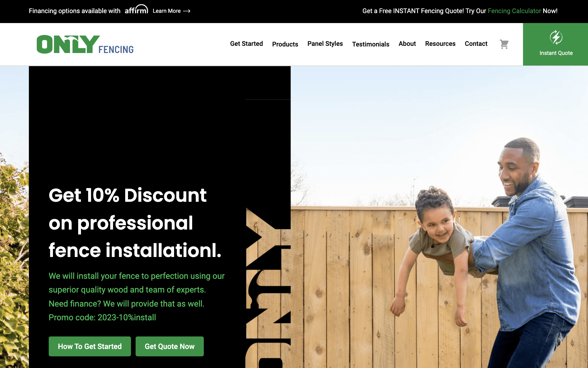Go to the Testimonials page

click(371, 44)
